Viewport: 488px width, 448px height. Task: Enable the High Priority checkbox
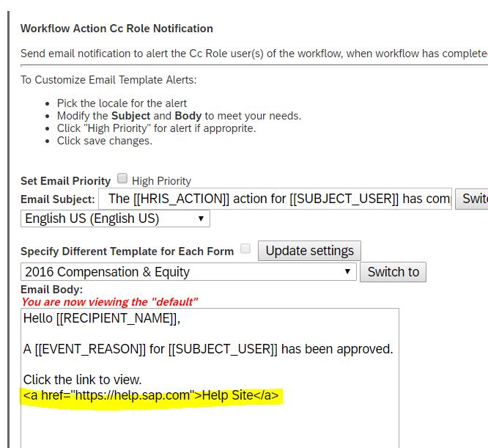[x=122, y=178]
